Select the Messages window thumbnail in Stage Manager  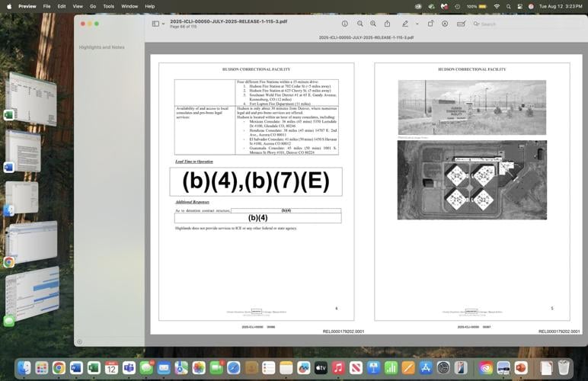click(x=32, y=293)
